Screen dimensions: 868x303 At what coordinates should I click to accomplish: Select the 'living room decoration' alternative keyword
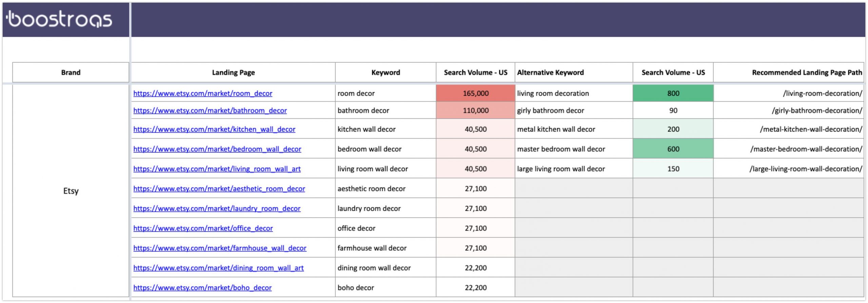(x=574, y=93)
